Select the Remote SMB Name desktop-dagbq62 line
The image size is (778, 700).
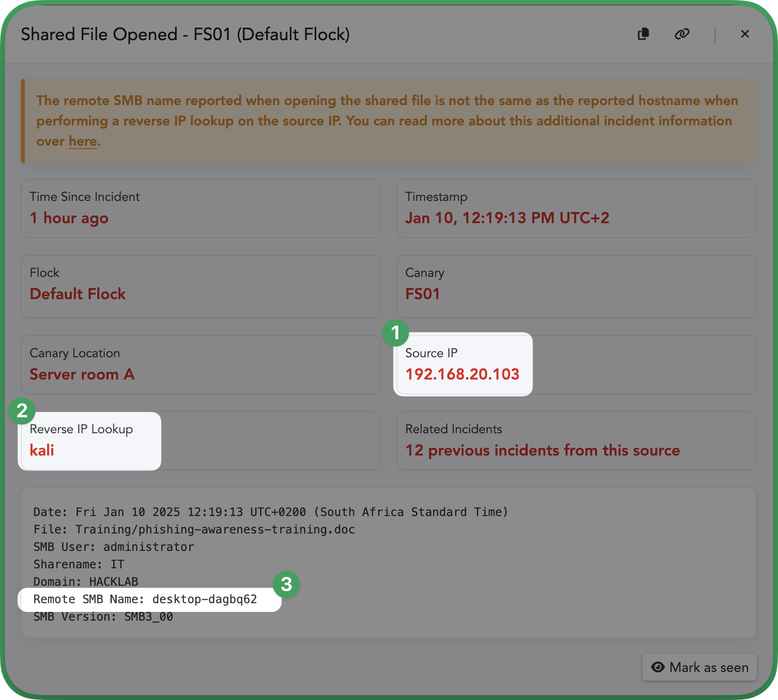(x=145, y=599)
